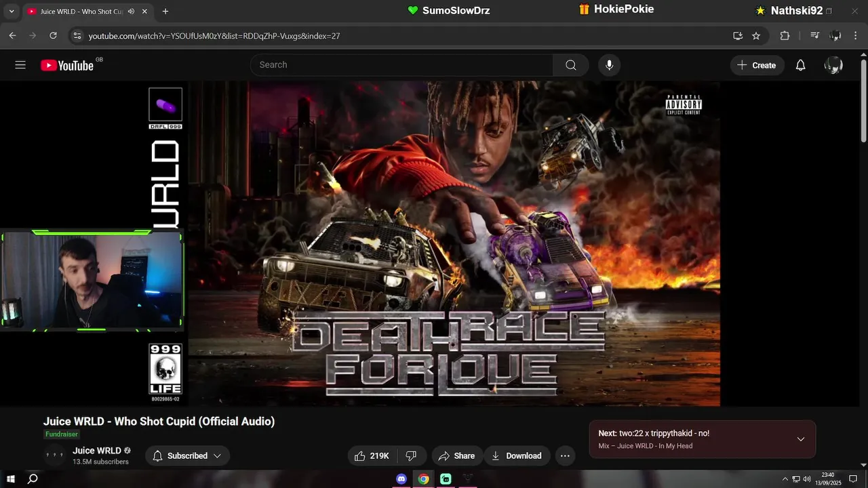This screenshot has height=488, width=868.
Task: View site information icon in address bar
Action: [x=77, y=36]
